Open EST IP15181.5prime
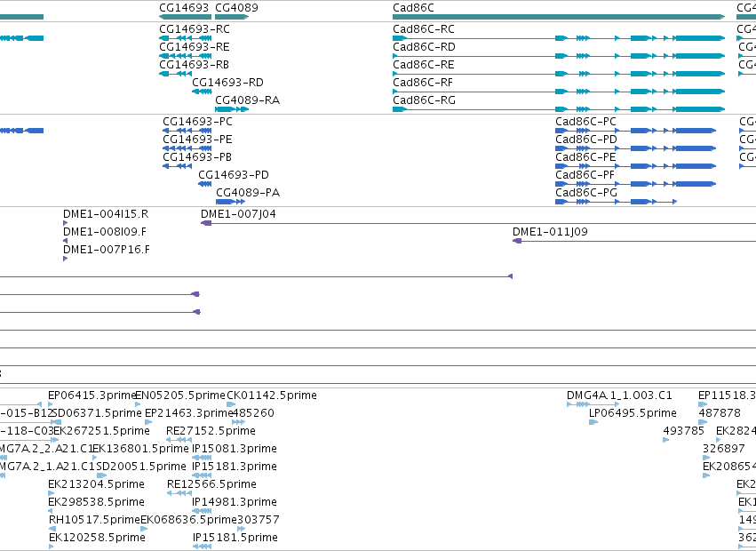 point(235,538)
